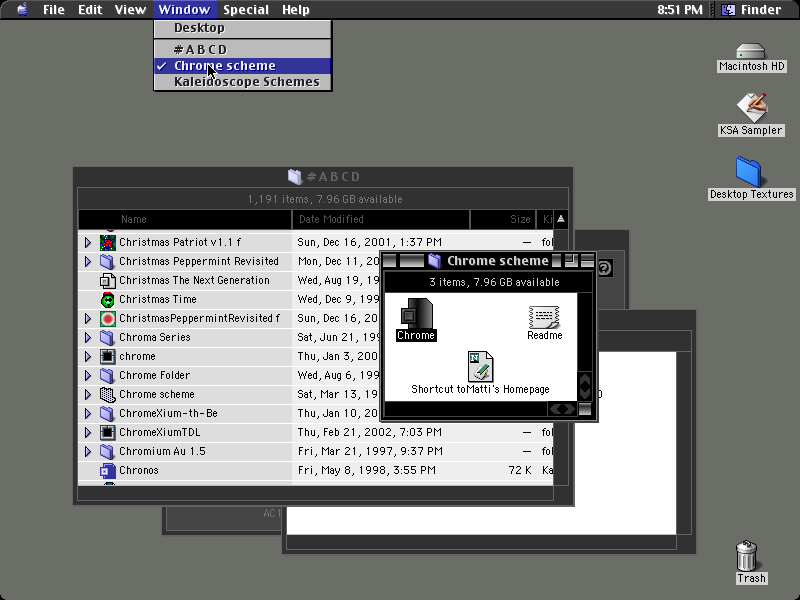
Task: Click folder proxy icon in Chrome scheme title bar
Action: (x=434, y=261)
